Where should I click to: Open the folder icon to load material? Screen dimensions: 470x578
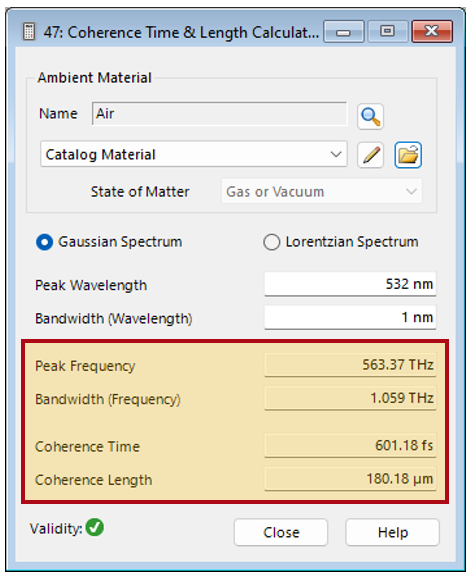[x=408, y=155]
